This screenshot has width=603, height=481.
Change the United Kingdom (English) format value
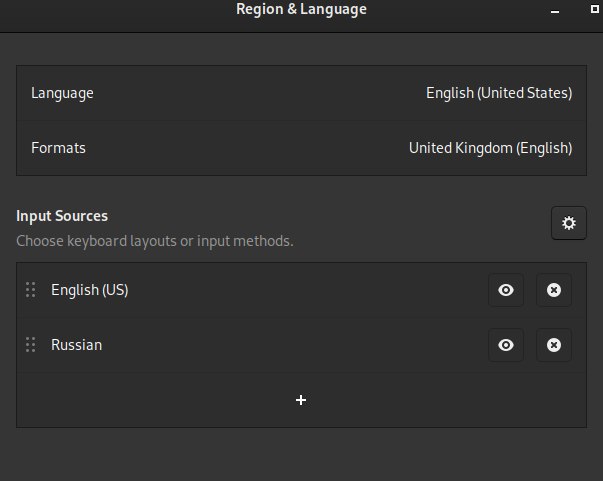pos(490,148)
